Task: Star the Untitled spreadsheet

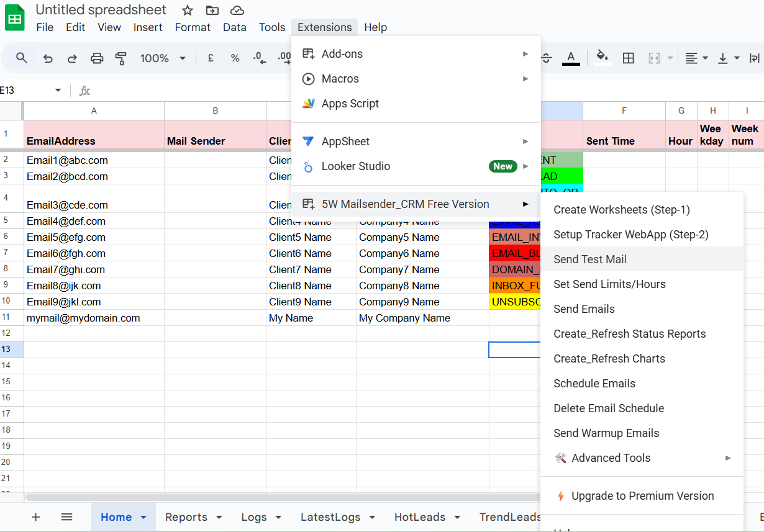Action: tap(188, 10)
